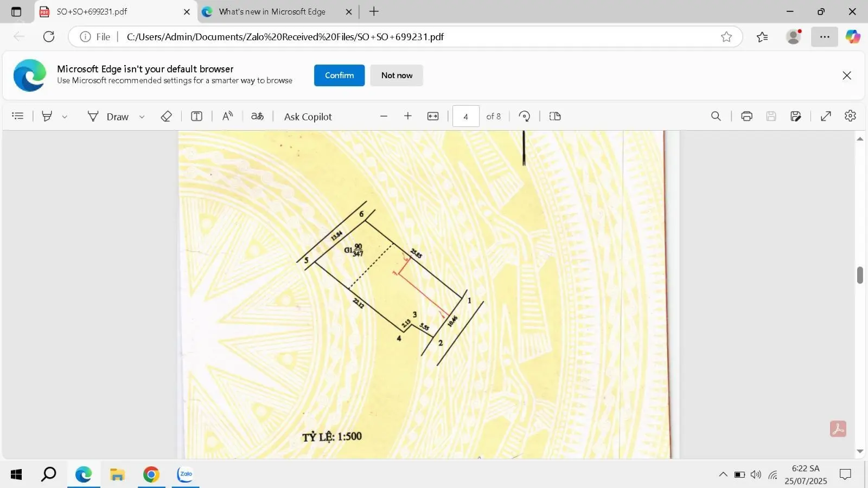The height and width of the screenshot is (488, 868).
Task: Open tab actions menu
Action: (16, 11)
